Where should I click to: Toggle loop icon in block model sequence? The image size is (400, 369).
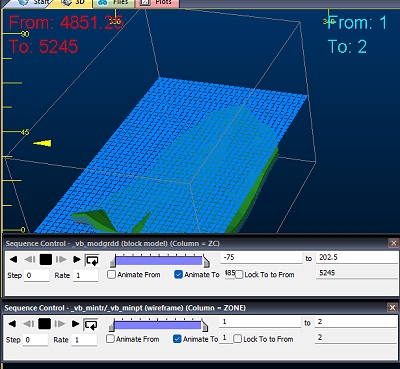[92, 260]
